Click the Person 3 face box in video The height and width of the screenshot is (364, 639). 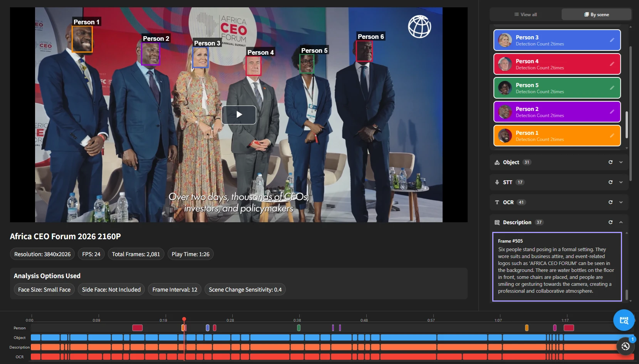[x=200, y=57]
